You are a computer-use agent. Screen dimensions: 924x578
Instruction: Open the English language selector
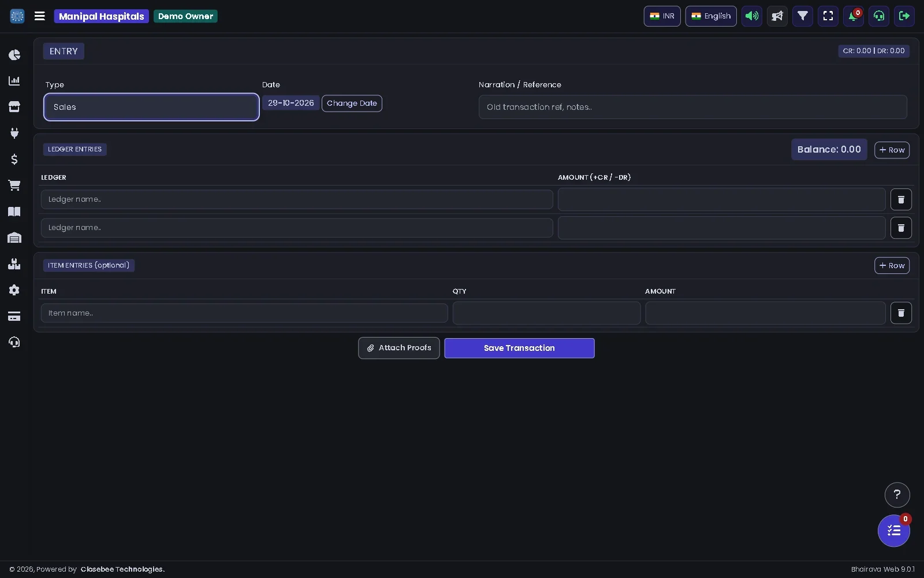[x=711, y=16]
